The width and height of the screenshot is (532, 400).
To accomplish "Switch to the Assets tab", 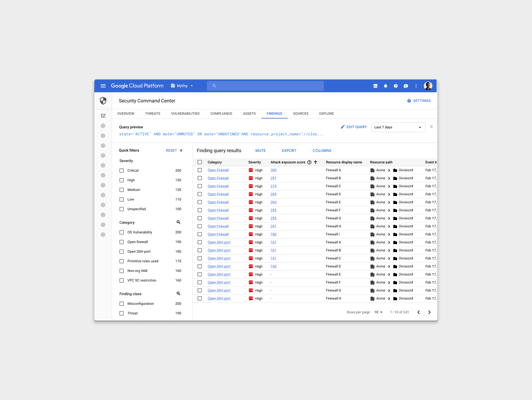I will tap(249, 114).
